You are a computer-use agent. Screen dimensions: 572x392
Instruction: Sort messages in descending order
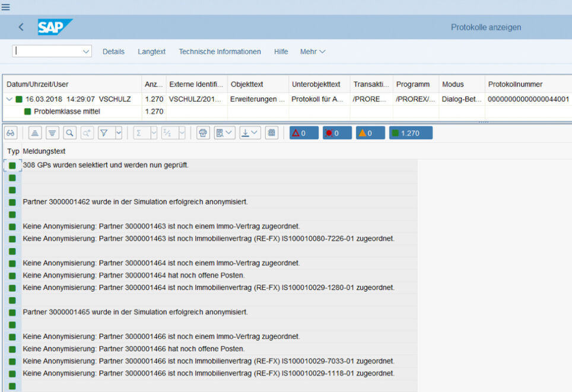[52, 133]
